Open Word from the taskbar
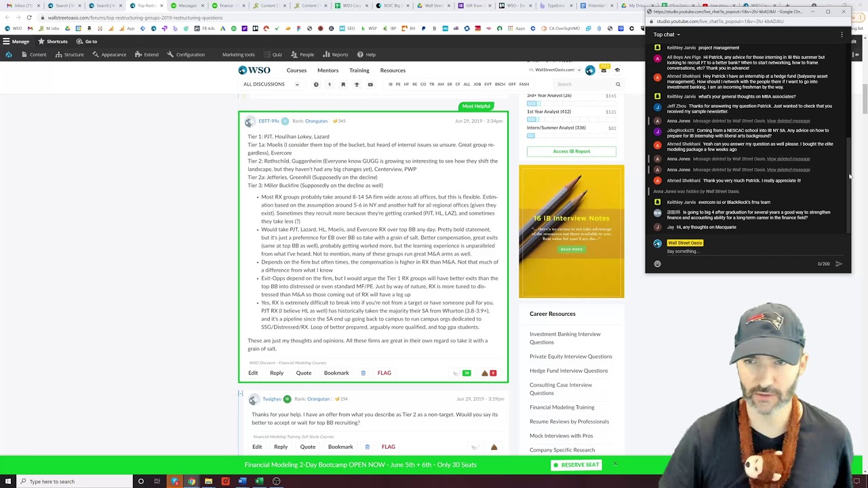 tap(242, 481)
